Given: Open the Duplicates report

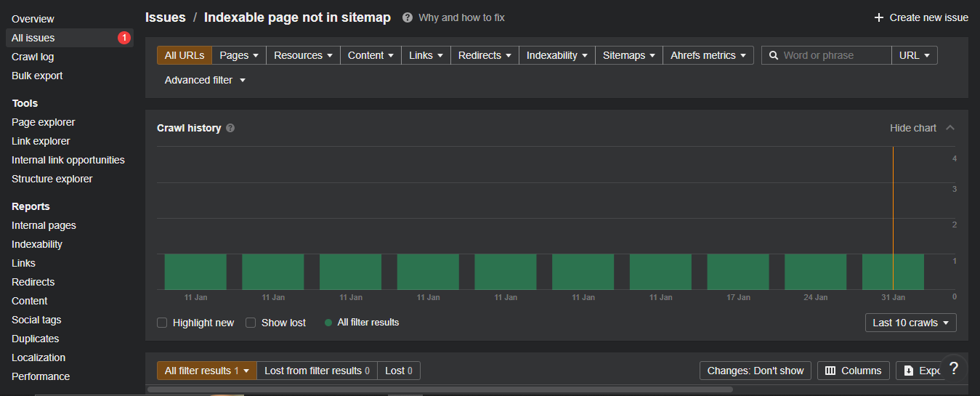Looking at the screenshot, I should pyautogui.click(x=36, y=339).
